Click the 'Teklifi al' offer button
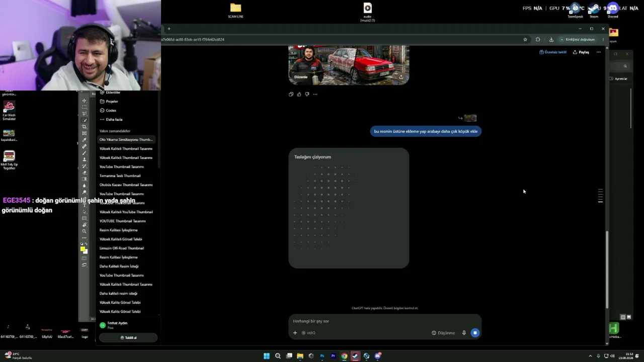The image size is (644, 362). click(128, 337)
